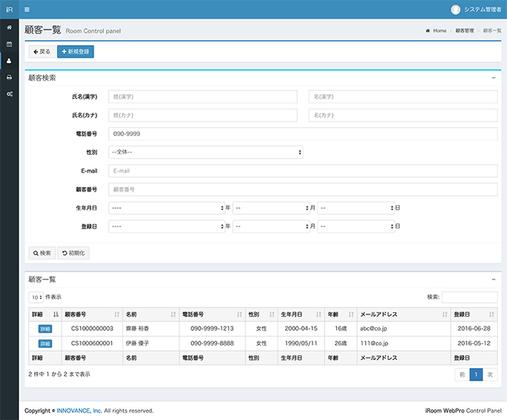Open the printer icon in the sidebar

[x=9, y=77]
